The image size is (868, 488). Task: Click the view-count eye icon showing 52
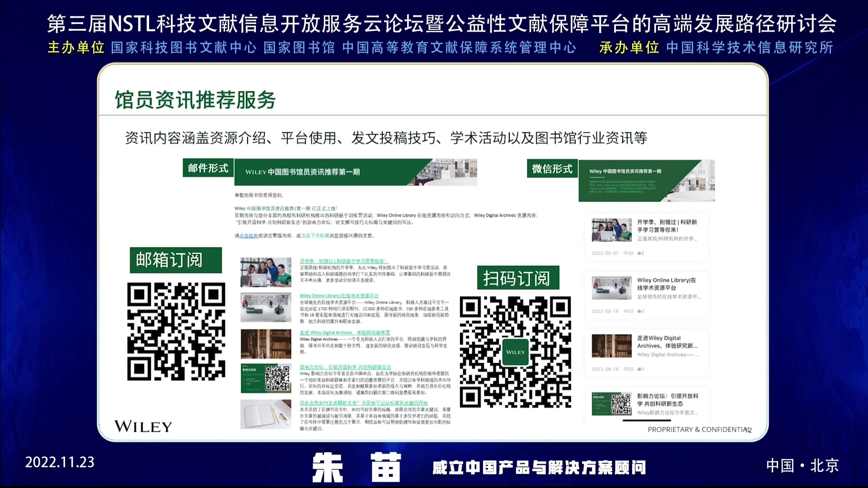[625, 311]
